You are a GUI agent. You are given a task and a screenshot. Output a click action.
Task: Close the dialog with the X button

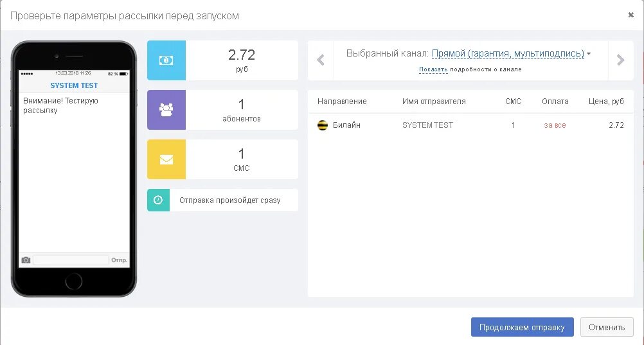[x=631, y=15]
